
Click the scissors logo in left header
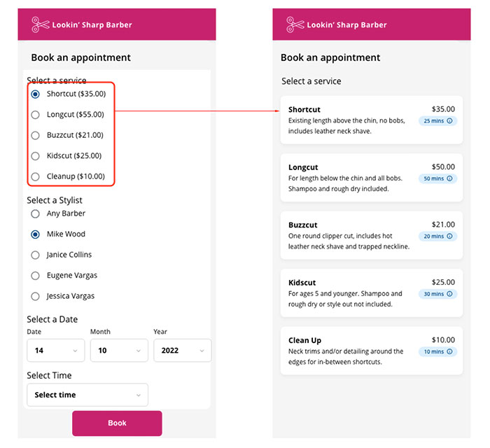click(x=41, y=24)
